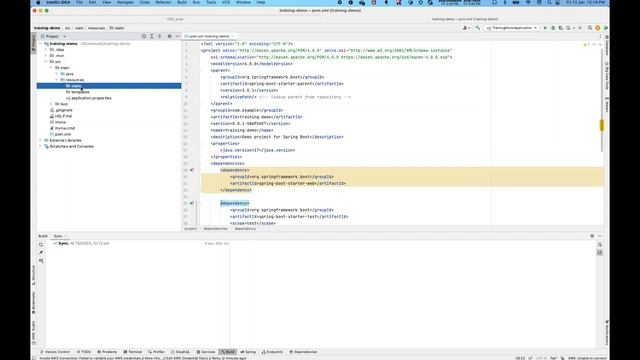Toggle the Structure sidebar stripe button
The height and width of the screenshot is (360, 640).
[33, 276]
